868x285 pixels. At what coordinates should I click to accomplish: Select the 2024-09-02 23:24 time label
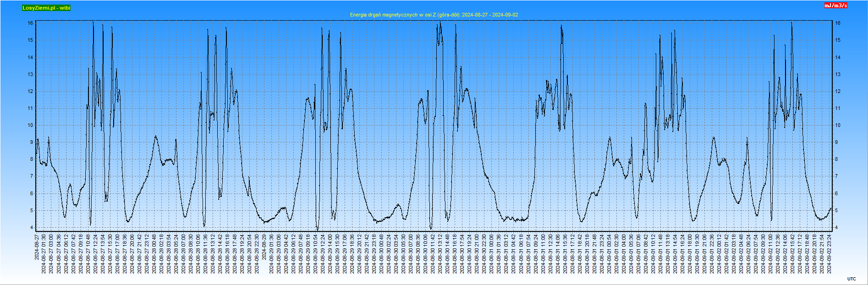tap(830, 253)
